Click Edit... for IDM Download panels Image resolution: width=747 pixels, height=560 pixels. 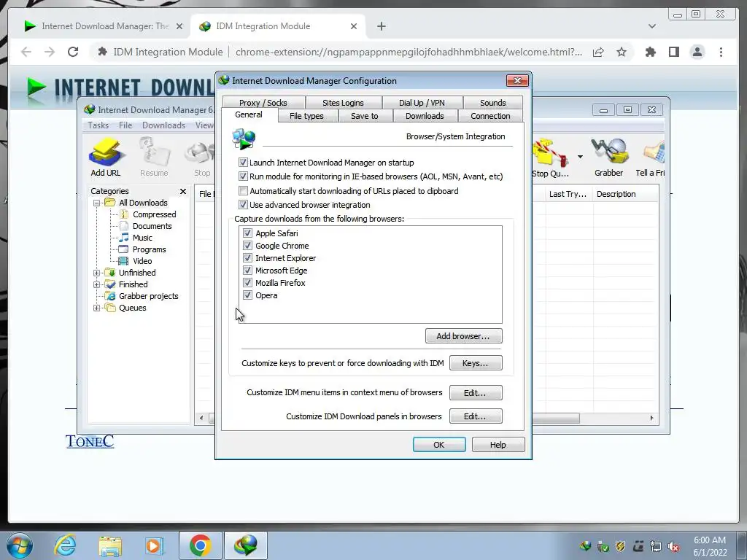(x=476, y=416)
